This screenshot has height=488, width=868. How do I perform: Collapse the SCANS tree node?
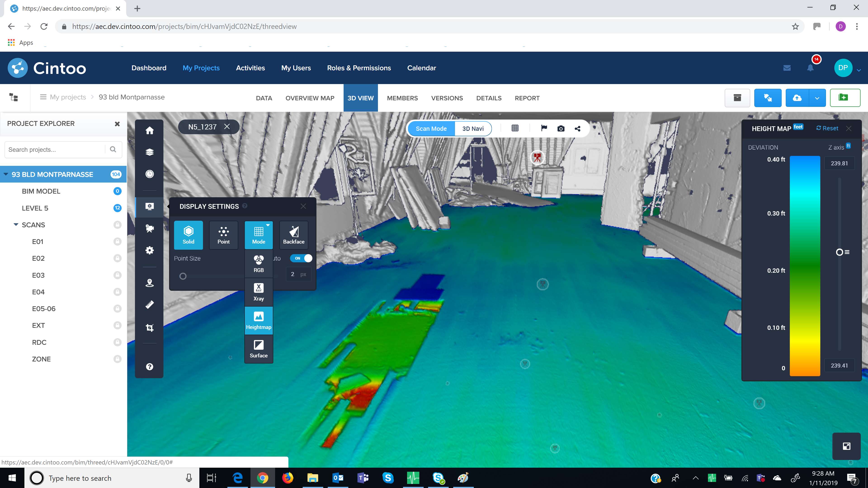(16, 225)
